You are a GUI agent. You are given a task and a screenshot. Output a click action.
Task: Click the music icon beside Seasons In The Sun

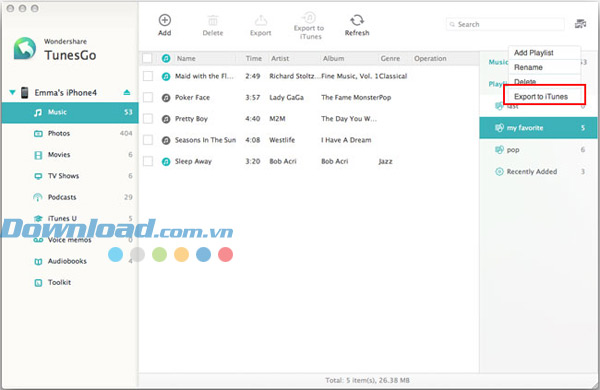tap(166, 140)
